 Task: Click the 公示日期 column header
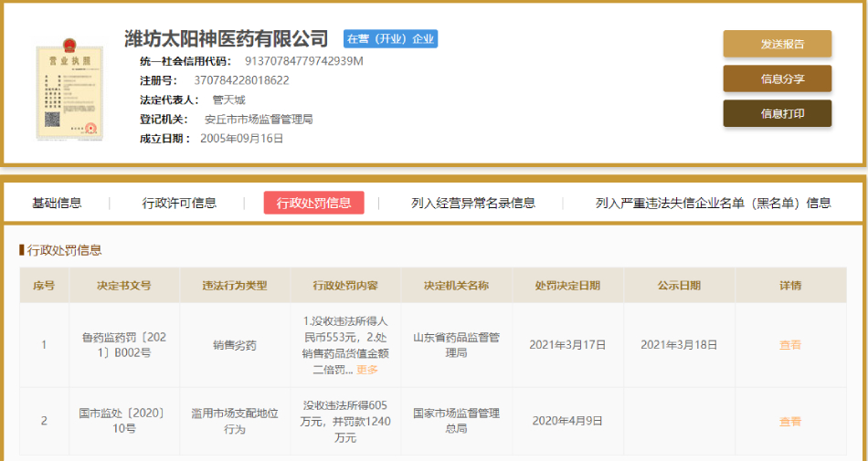click(x=679, y=286)
